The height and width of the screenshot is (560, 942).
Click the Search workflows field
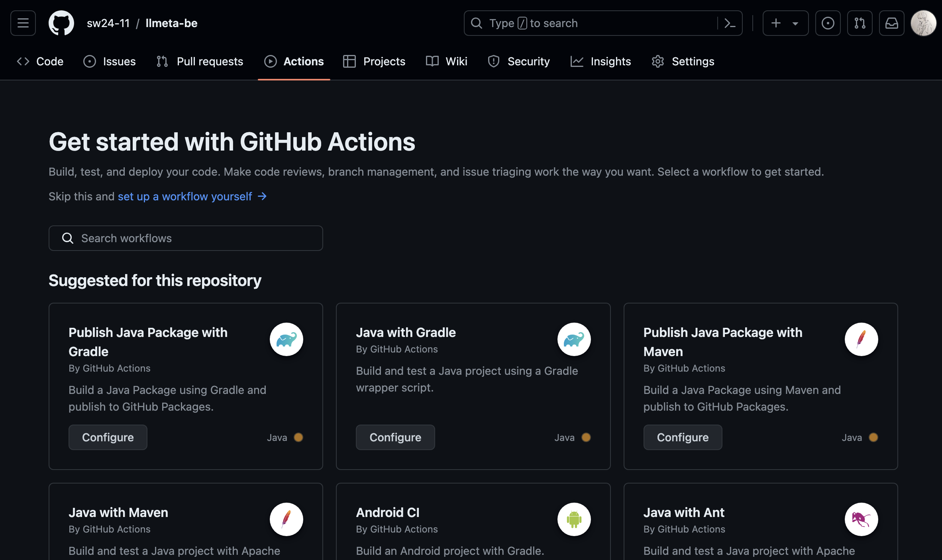click(186, 238)
